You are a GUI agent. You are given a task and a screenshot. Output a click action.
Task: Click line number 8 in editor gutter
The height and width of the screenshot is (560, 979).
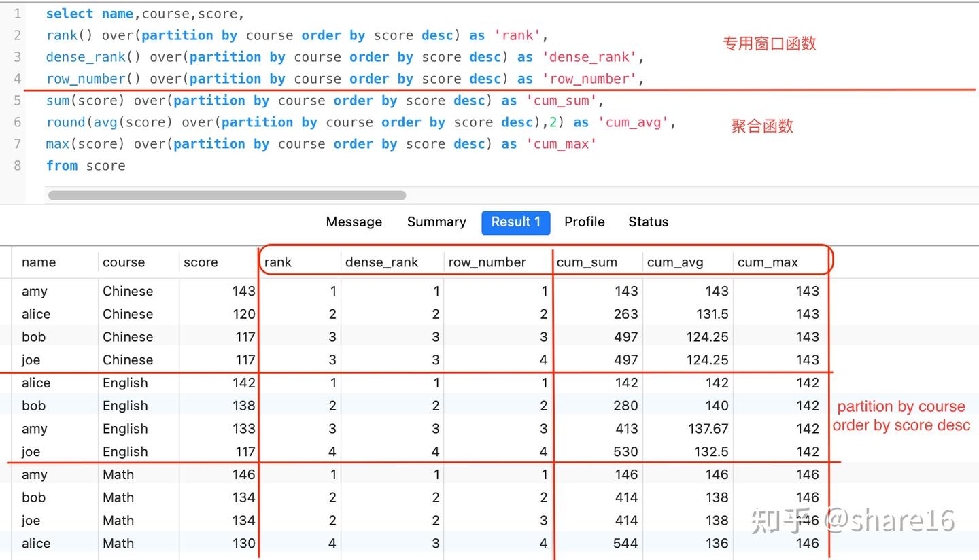(17, 166)
